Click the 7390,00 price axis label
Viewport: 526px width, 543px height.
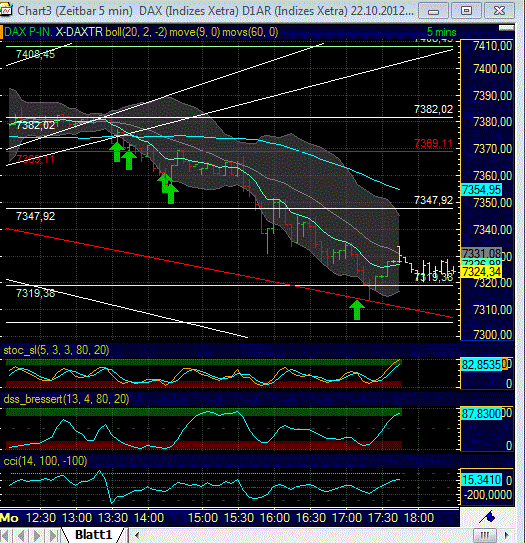pyautogui.click(x=492, y=96)
